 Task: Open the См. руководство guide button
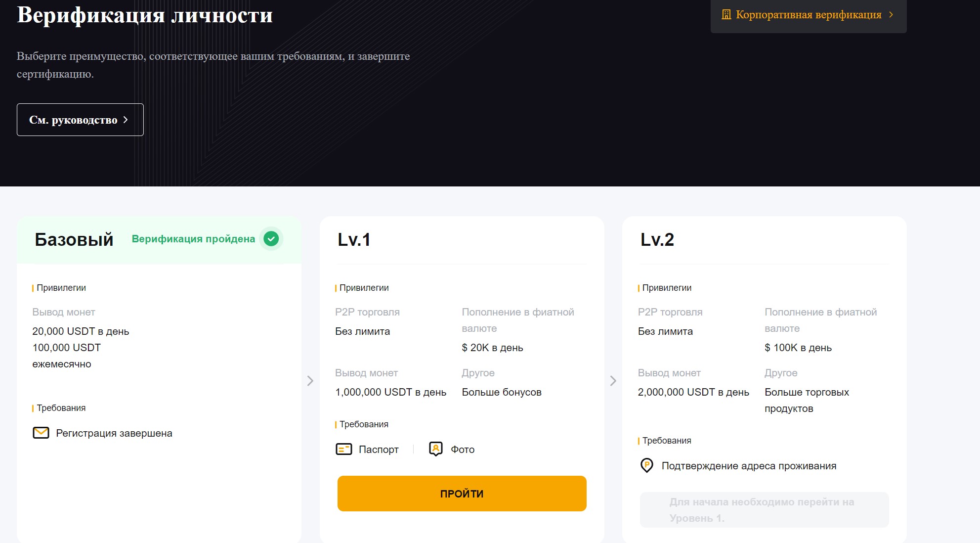pos(80,120)
